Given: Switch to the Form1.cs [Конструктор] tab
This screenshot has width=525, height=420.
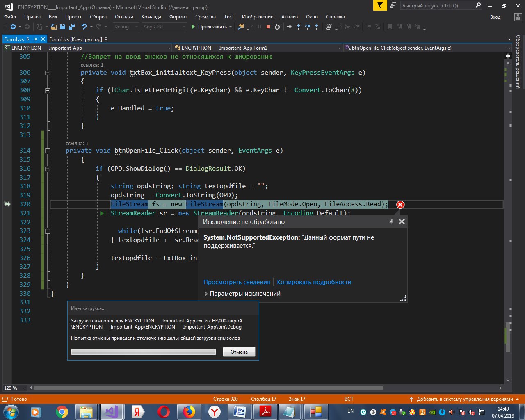Looking at the screenshot, I should click(75, 39).
